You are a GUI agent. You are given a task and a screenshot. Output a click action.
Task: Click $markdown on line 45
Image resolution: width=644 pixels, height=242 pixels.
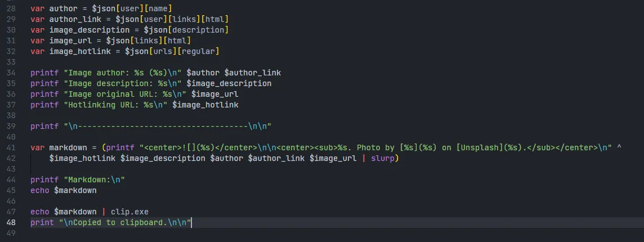point(75,191)
